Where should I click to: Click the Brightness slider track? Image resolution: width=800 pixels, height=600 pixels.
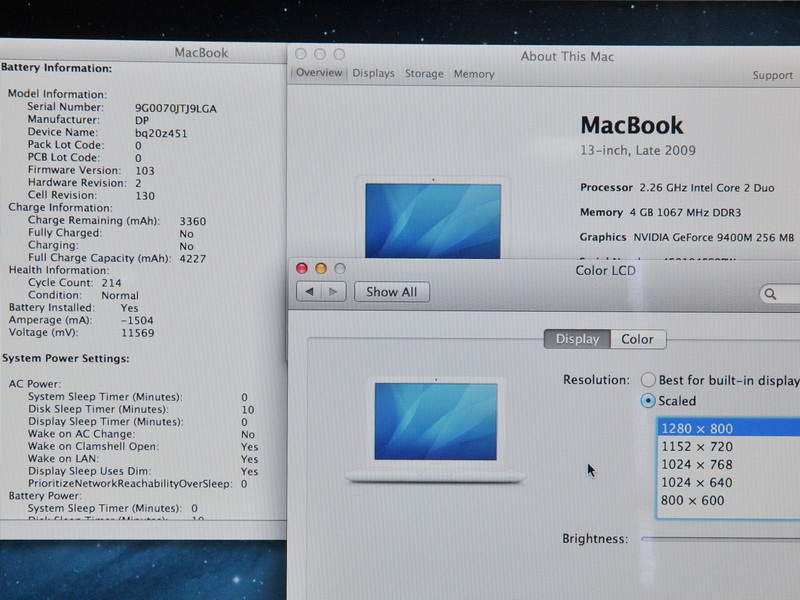tap(720, 539)
